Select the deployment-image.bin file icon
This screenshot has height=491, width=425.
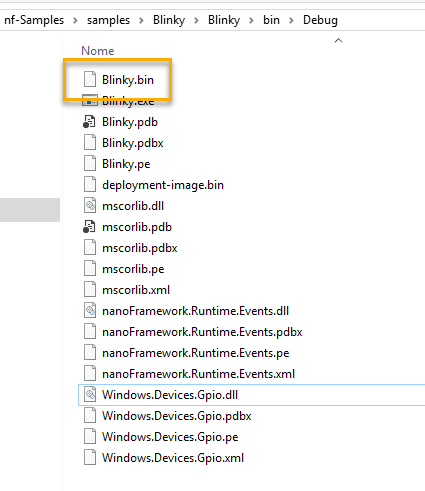coord(90,184)
